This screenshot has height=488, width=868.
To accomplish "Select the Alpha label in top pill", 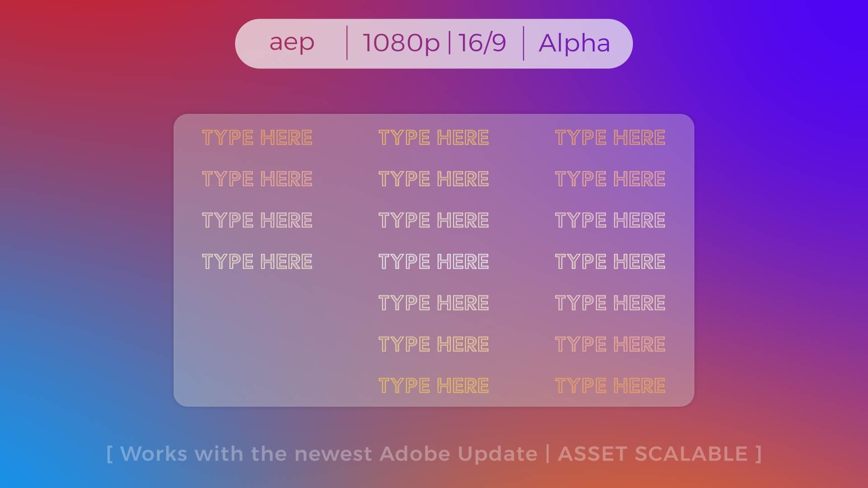I will click(x=574, y=43).
